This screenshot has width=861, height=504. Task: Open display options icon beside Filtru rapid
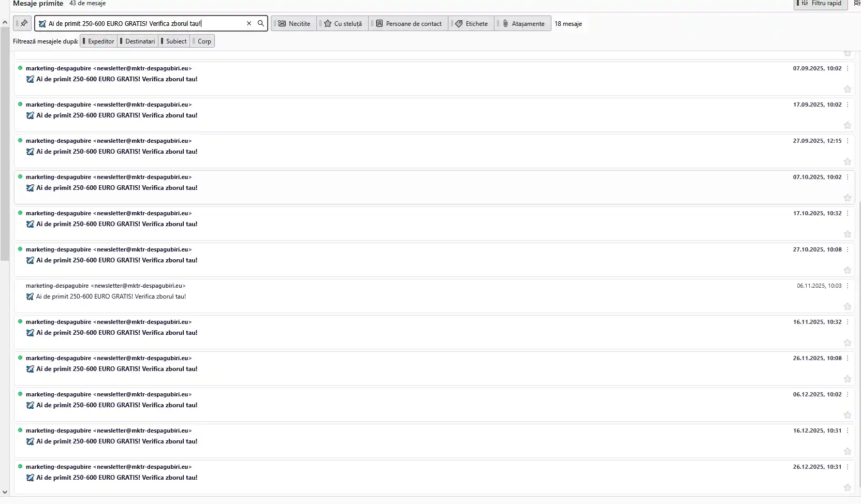pyautogui.click(x=856, y=3)
